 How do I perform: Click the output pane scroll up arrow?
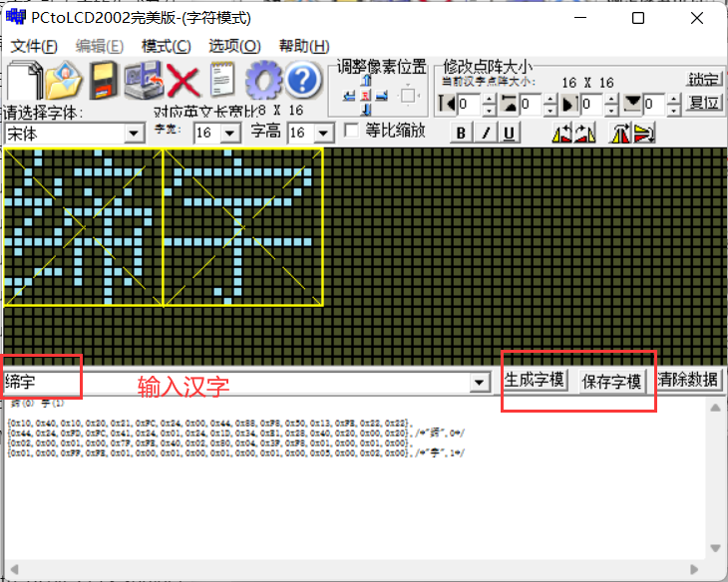(715, 408)
